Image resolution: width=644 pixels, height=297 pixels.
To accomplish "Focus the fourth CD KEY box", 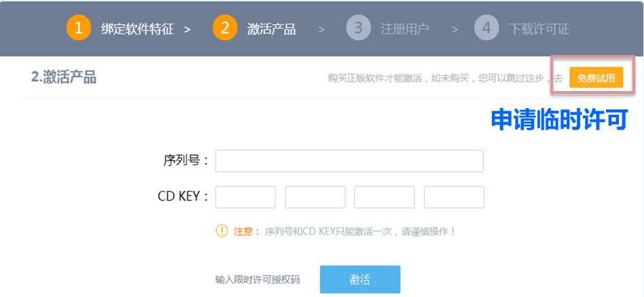I will pos(454,197).
